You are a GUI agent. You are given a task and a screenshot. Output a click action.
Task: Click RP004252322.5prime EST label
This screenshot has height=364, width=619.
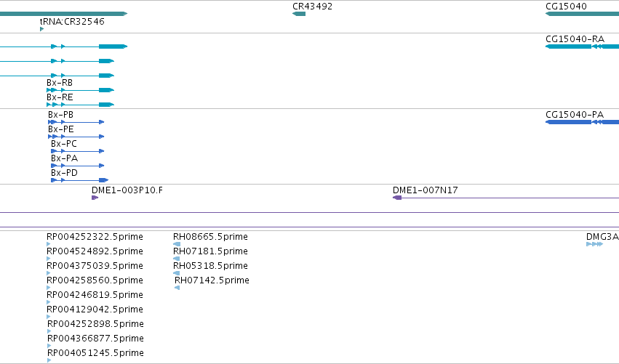tap(95, 237)
